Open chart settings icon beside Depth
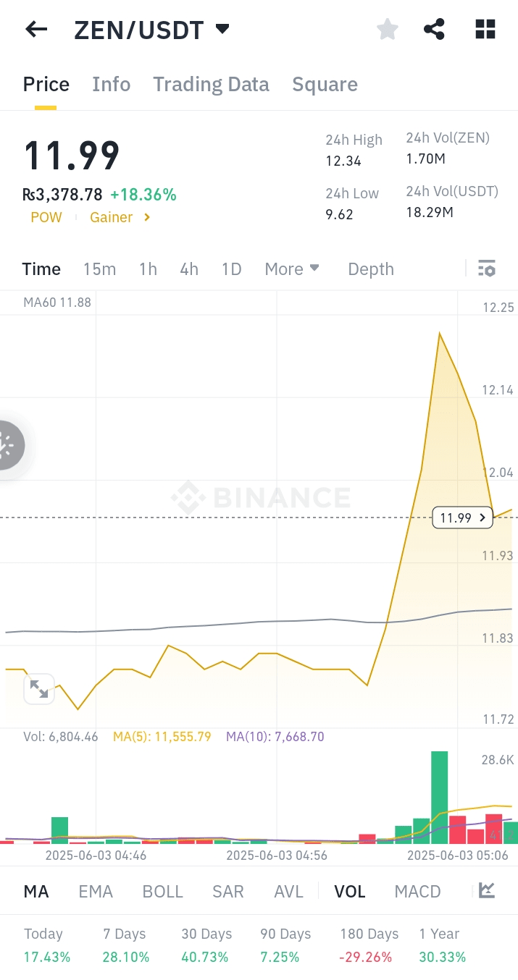518x980 pixels. coord(487,269)
